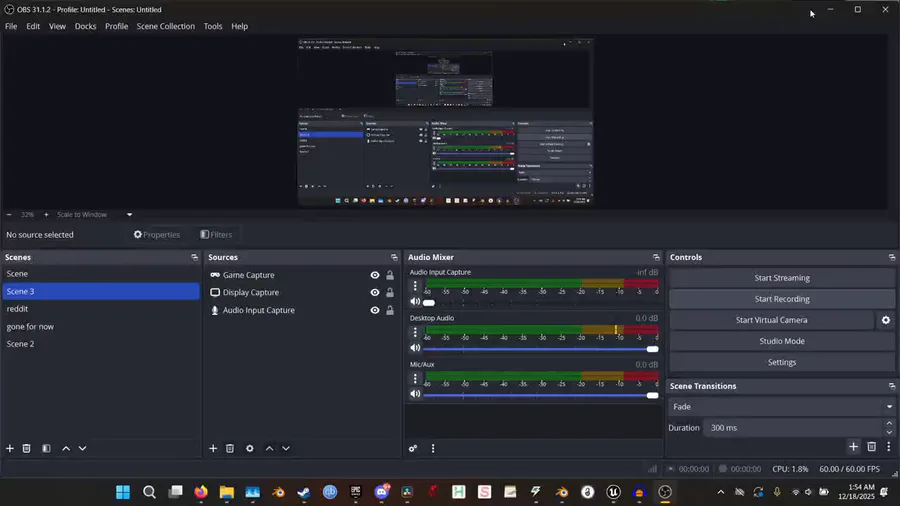Move source up with Sources up arrow
Screen dimensions: 900x506
point(269,448)
